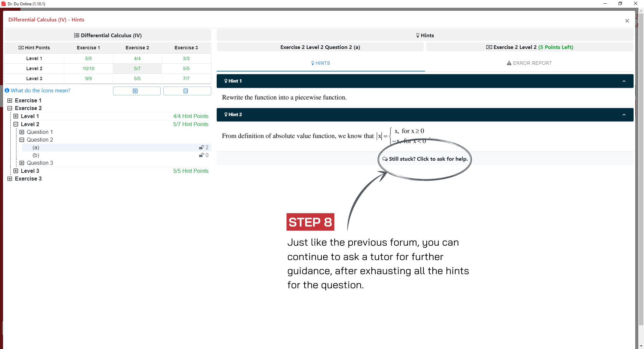The image size is (644, 349).
Task: Close the Hints dialog with the X
Action: (627, 21)
